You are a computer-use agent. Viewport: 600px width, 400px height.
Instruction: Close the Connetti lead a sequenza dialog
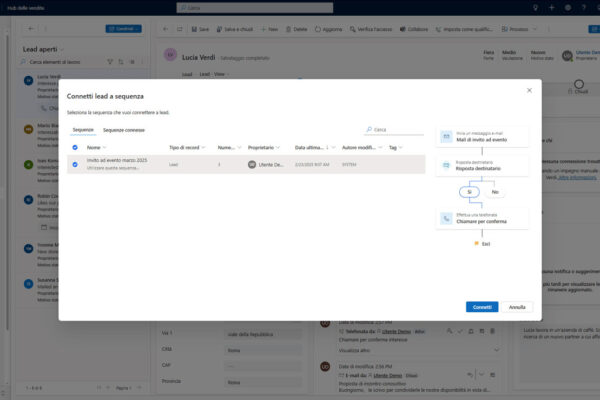point(529,90)
